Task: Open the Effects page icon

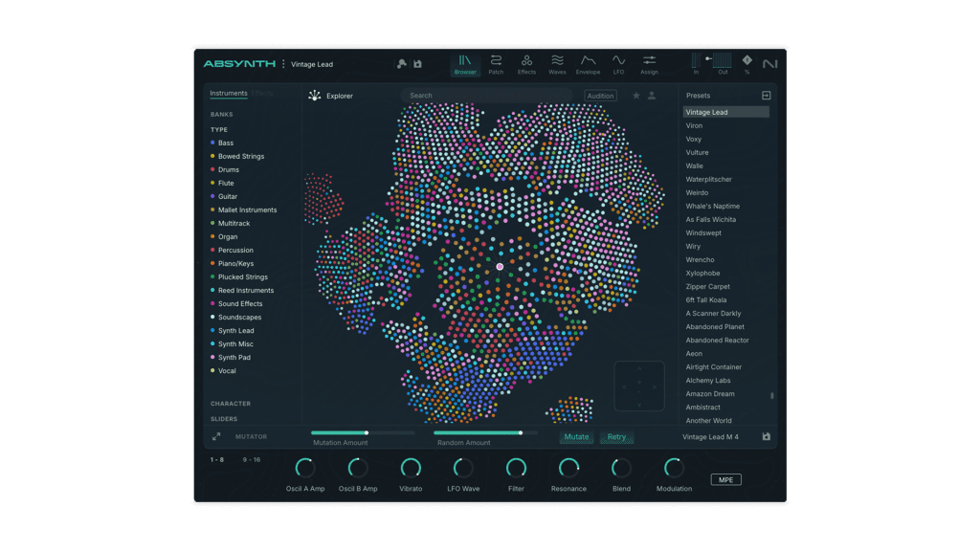Action: tap(526, 64)
